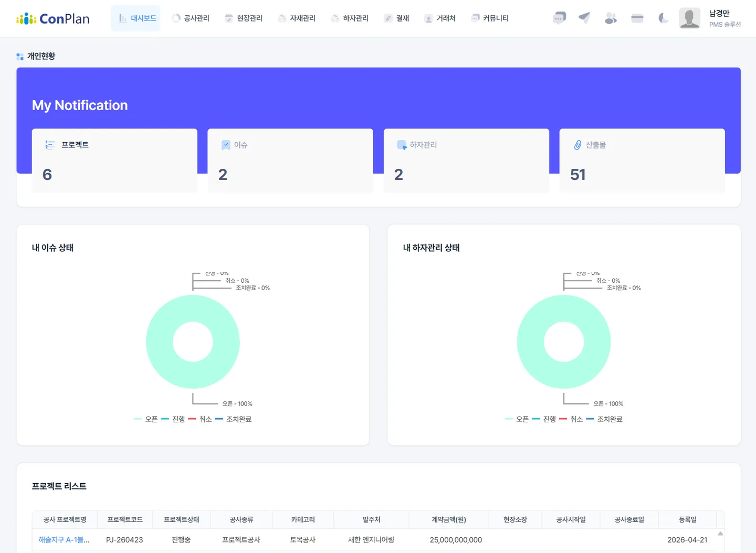Click the 공사 프로젝트명 column header
The image size is (756, 553).
pos(65,519)
